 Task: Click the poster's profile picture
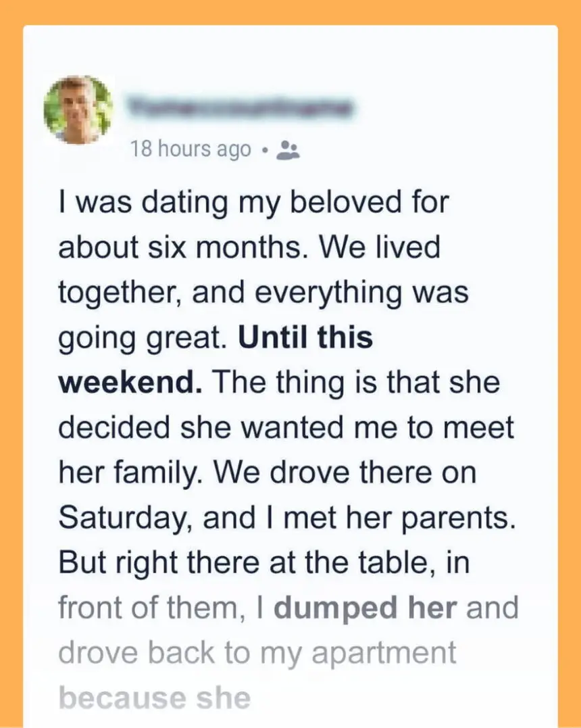78,110
